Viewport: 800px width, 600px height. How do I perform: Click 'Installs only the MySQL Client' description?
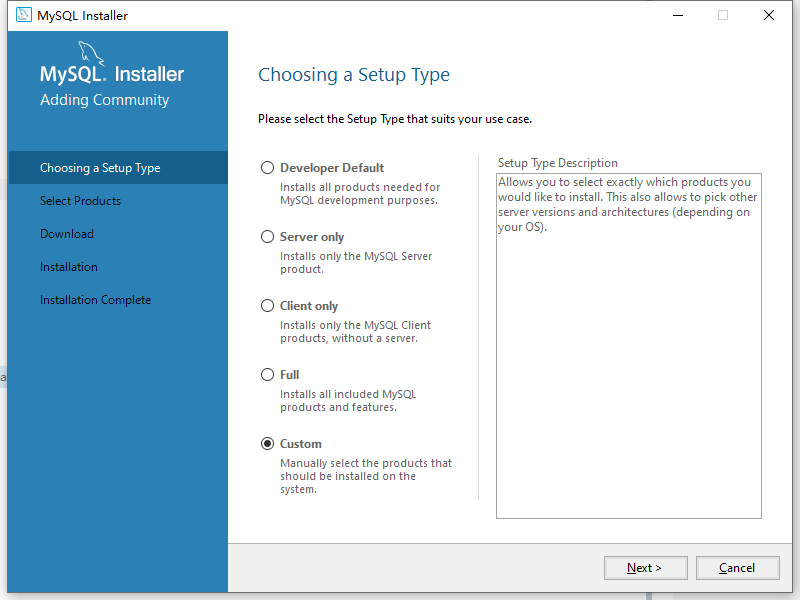coord(356,332)
